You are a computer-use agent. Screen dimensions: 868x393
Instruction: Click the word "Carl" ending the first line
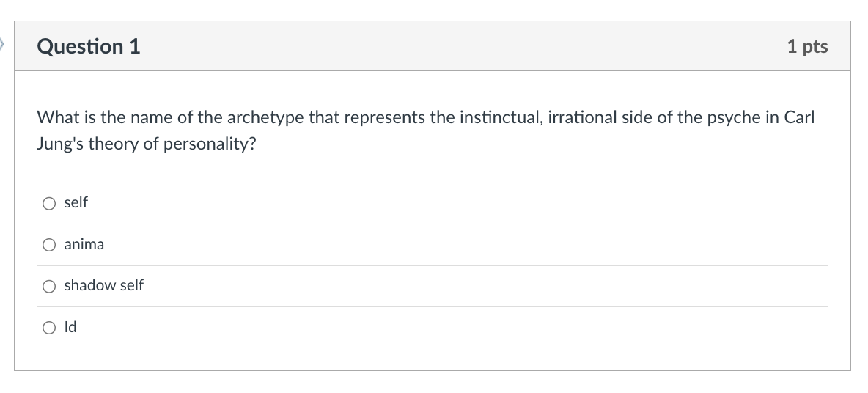pyautogui.click(x=799, y=118)
